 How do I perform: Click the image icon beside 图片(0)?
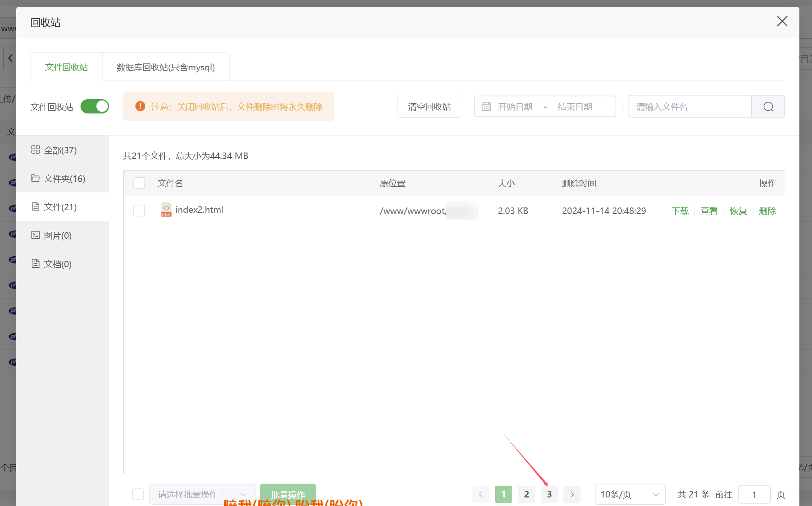pos(35,235)
